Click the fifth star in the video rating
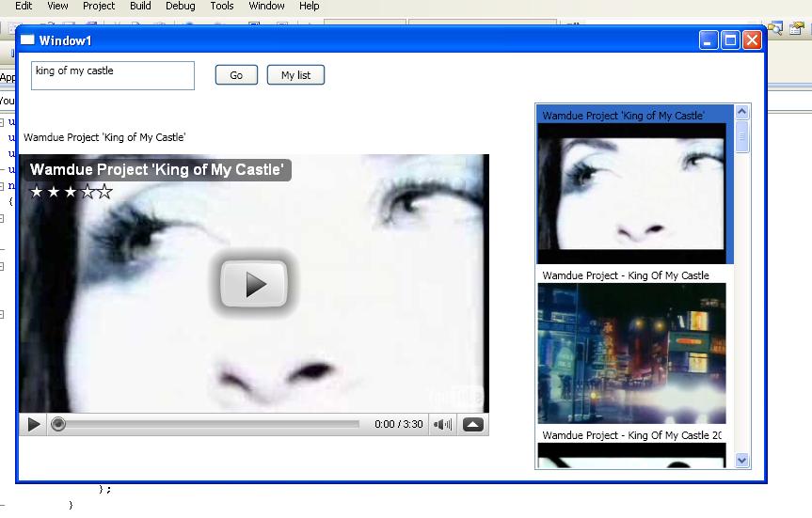812x518 pixels. [x=104, y=192]
